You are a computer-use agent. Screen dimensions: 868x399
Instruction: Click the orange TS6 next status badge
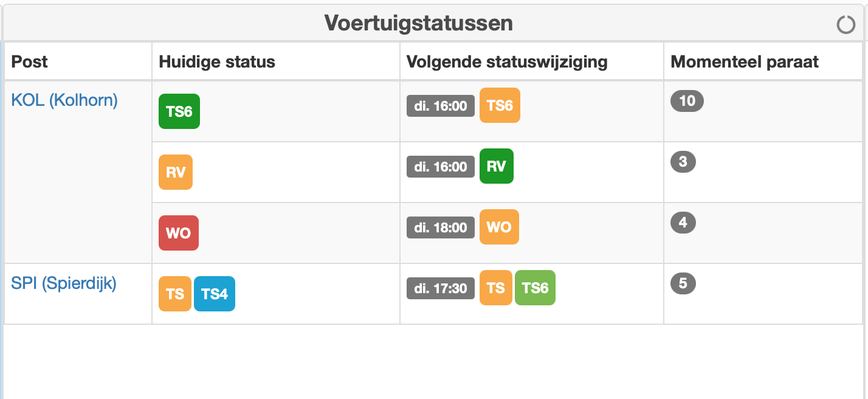pos(500,105)
